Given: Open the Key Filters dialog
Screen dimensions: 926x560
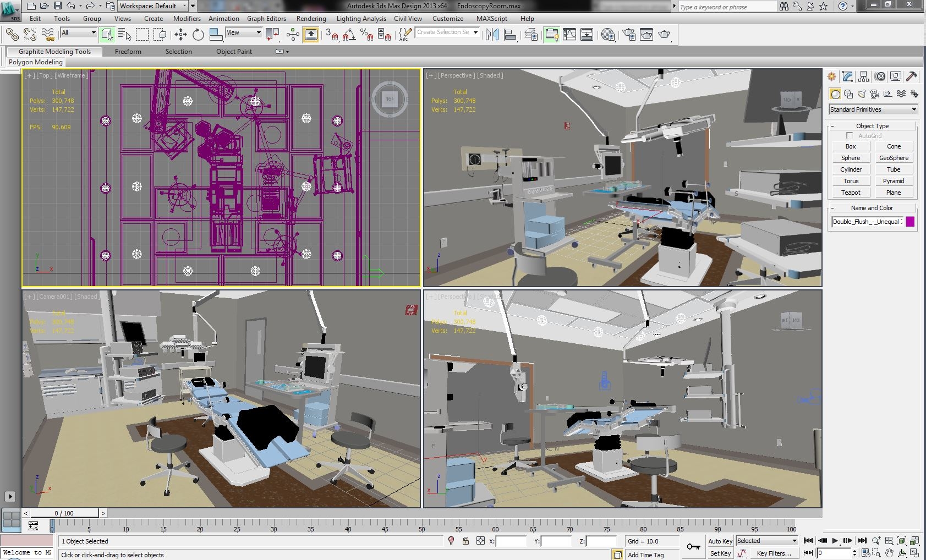Looking at the screenshot, I should [775, 553].
